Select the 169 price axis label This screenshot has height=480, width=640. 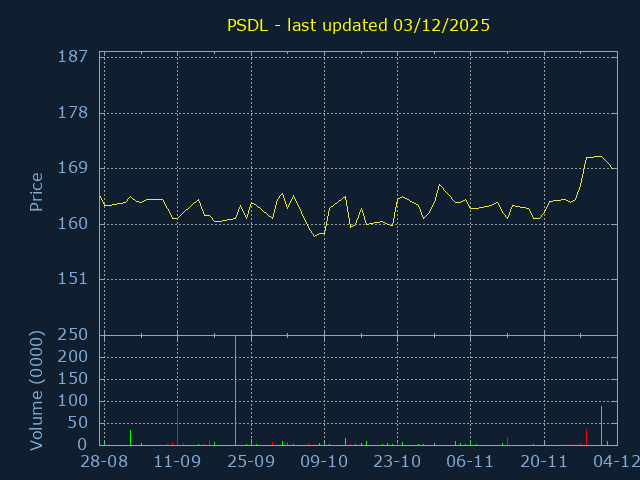coord(73,168)
